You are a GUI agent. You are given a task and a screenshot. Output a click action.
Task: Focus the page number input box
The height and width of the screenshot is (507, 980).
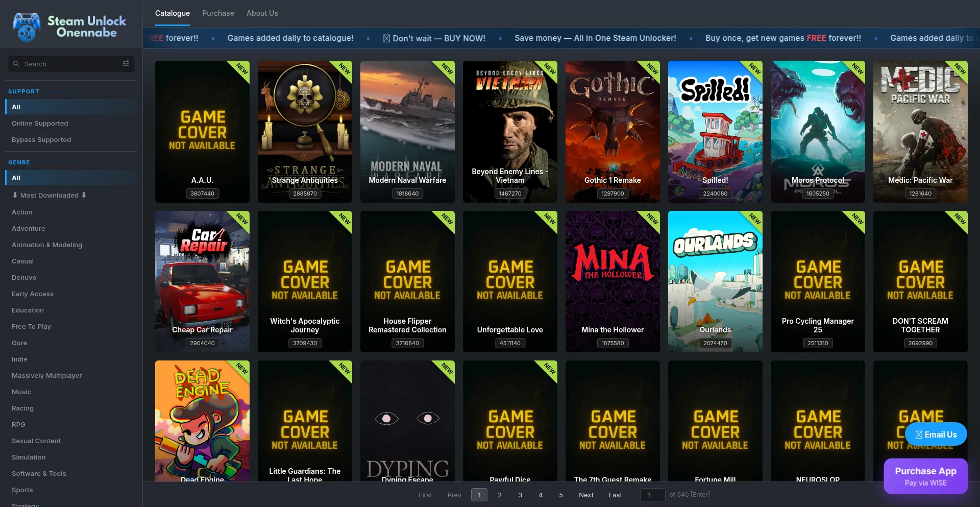click(653, 495)
